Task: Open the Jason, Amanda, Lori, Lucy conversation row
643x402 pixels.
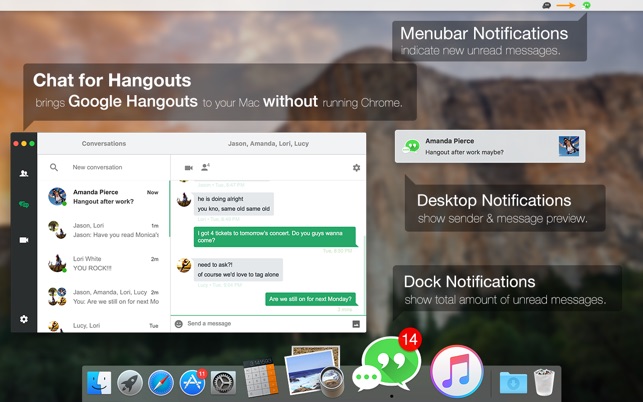Action: [103, 297]
